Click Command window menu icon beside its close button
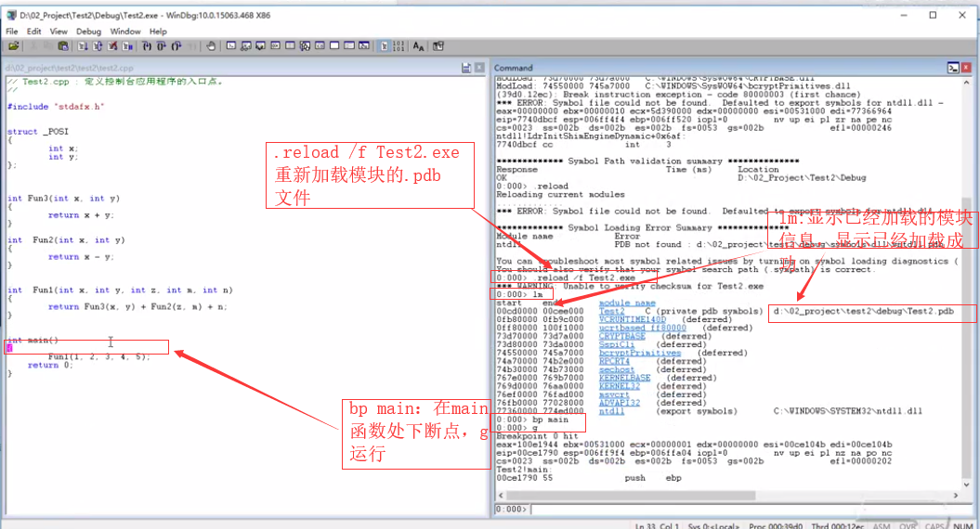The height and width of the screenshot is (529, 980). click(x=953, y=68)
